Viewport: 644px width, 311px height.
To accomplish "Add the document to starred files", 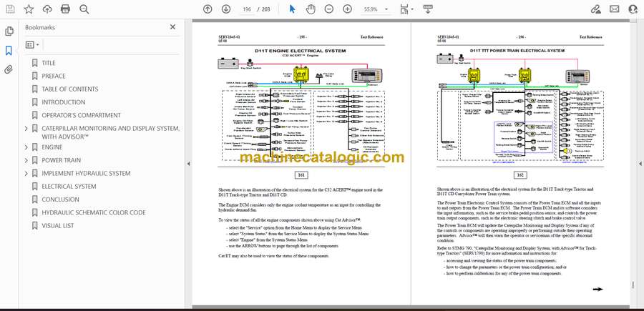I will tap(29, 9).
